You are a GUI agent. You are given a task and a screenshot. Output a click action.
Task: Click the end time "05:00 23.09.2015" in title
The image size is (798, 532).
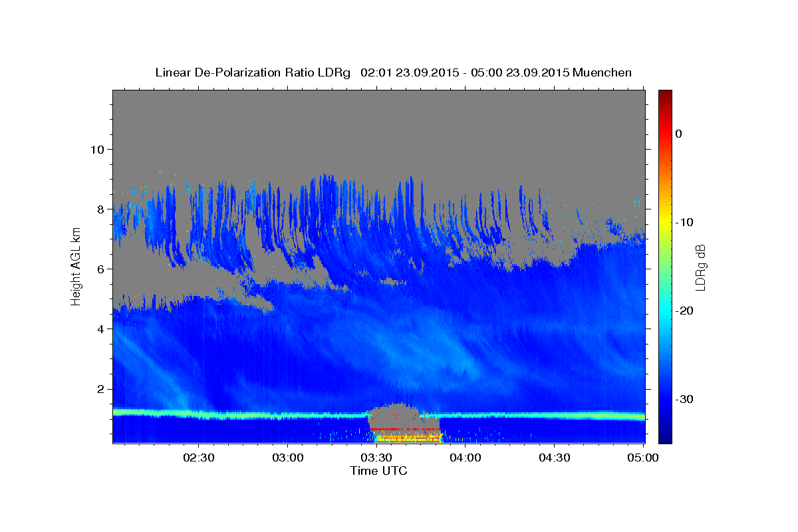[519, 72]
